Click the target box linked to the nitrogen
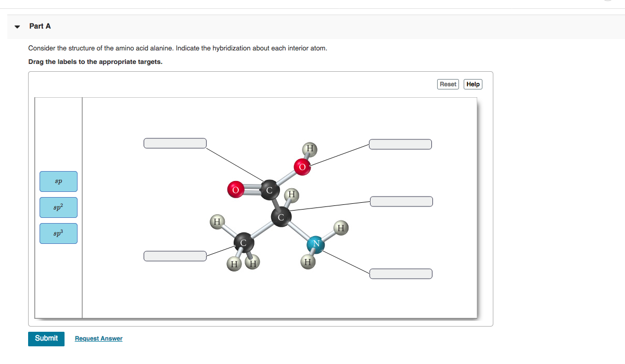Image resolution: width=625 pixels, height=364 pixels. 400,273
